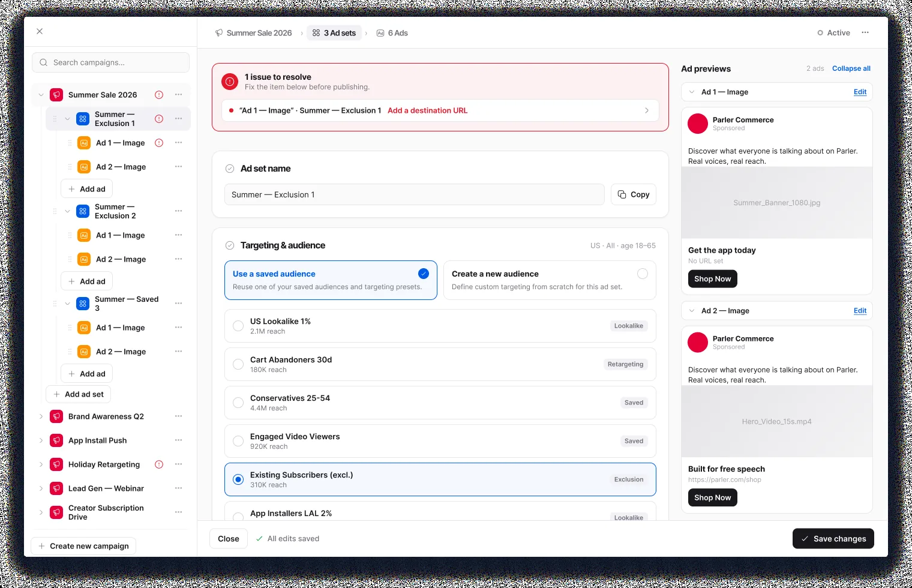Expand the Holiday Retargeting campaign
The height and width of the screenshot is (588, 912).
click(x=41, y=464)
